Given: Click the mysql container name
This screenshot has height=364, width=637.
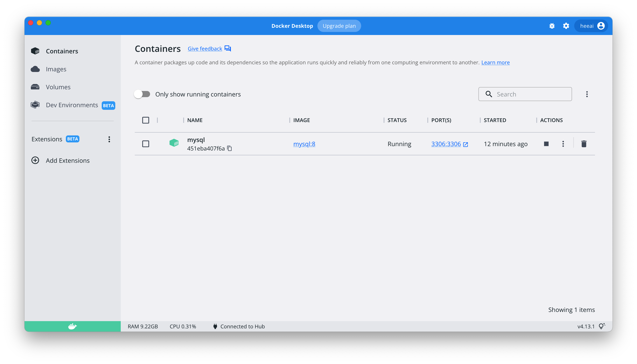Looking at the screenshot, I should [x=196, y=140].
